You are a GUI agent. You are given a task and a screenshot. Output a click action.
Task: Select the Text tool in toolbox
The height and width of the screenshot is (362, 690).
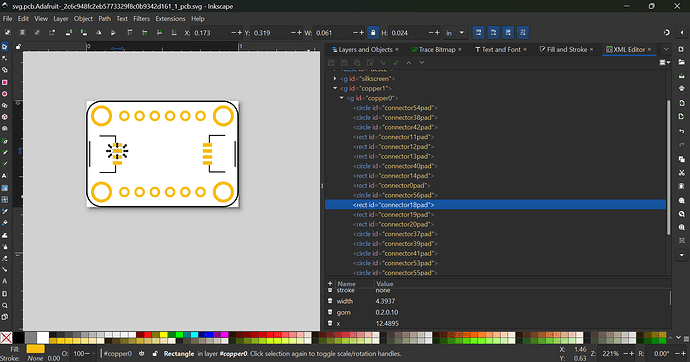5,176
